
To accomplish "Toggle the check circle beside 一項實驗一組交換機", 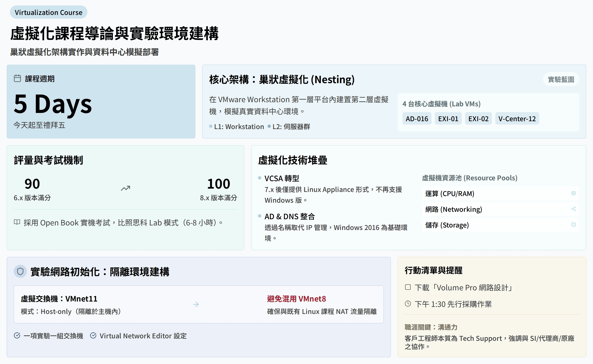I will point(17,335).
